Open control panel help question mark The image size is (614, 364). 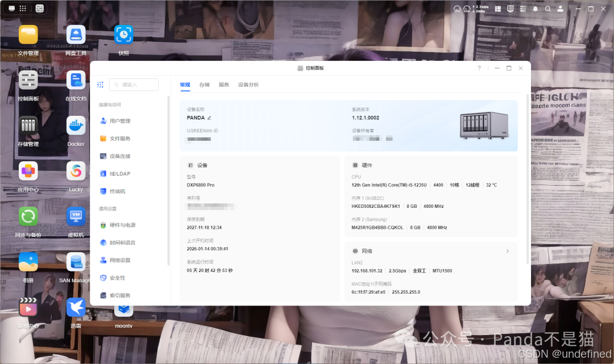pyautogui.click(x=479, y=68)
